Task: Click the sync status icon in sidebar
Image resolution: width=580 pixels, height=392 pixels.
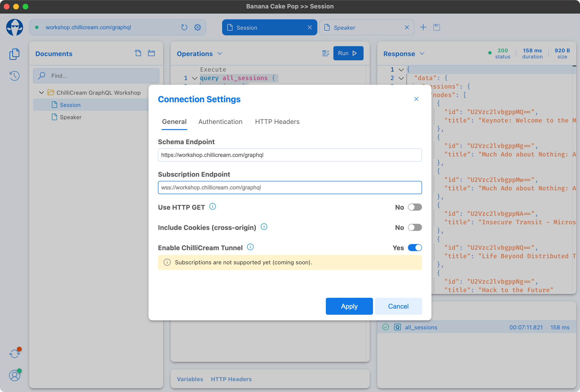Action: pyautogui.click(x=14, y=353)
